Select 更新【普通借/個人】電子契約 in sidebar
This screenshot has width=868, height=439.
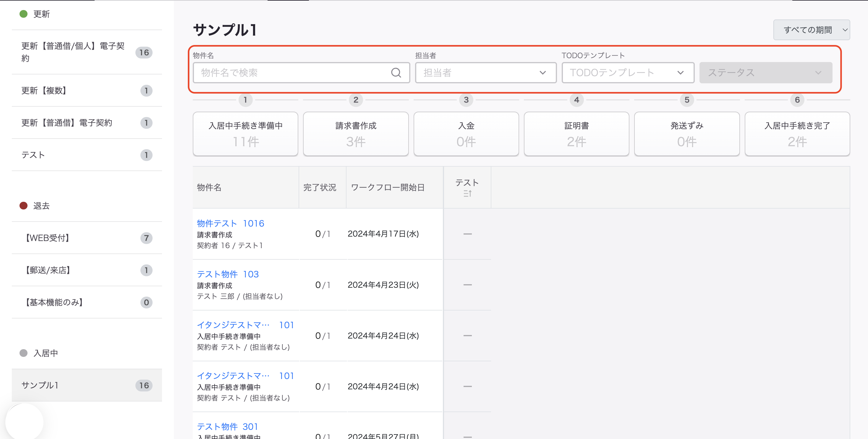(x=87, y=52)
